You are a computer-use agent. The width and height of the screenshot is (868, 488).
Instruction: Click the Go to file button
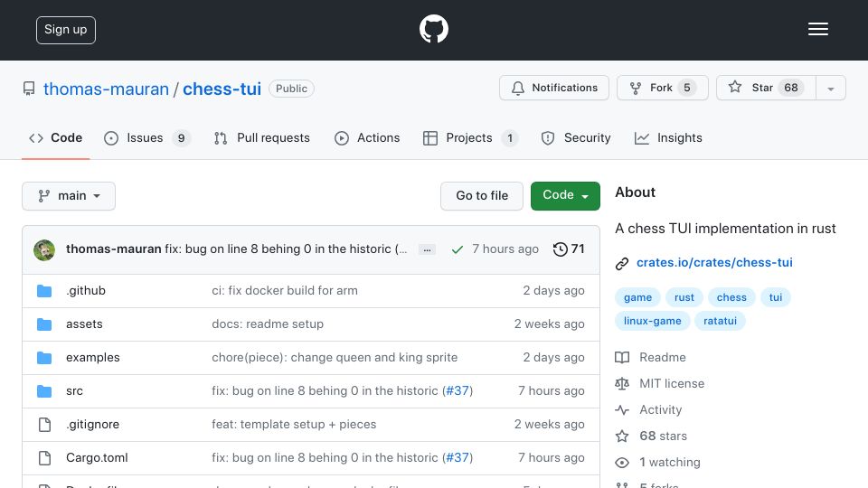482,196
